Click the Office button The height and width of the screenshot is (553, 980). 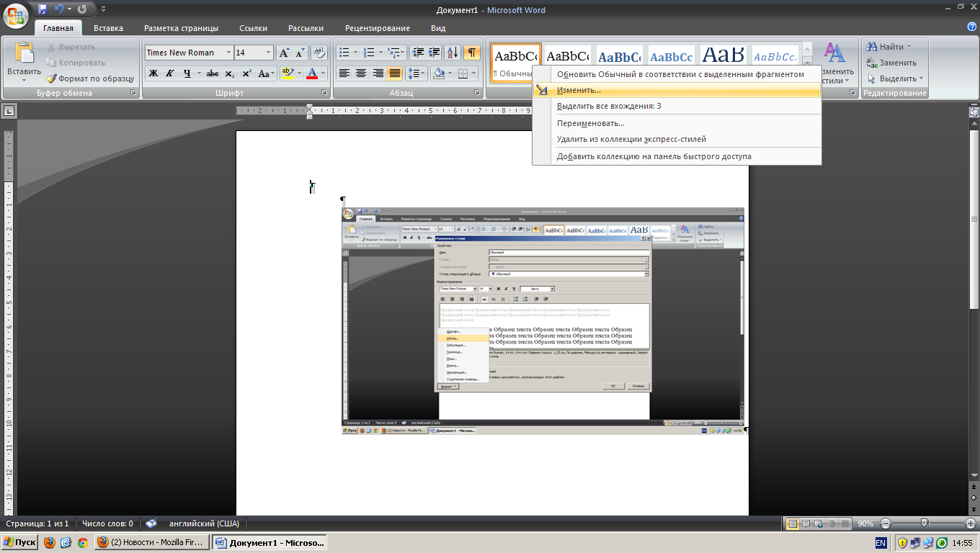(x=16, y=14)
